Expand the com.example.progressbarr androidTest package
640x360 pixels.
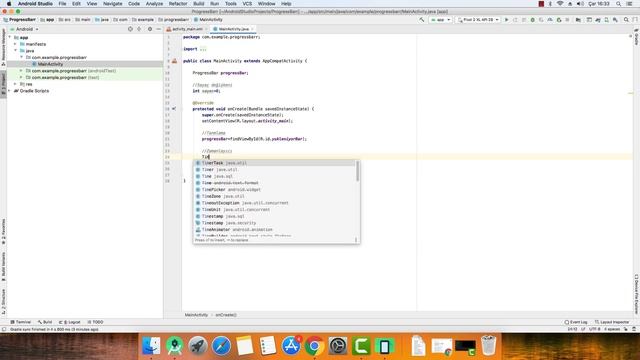coord(21,71)
